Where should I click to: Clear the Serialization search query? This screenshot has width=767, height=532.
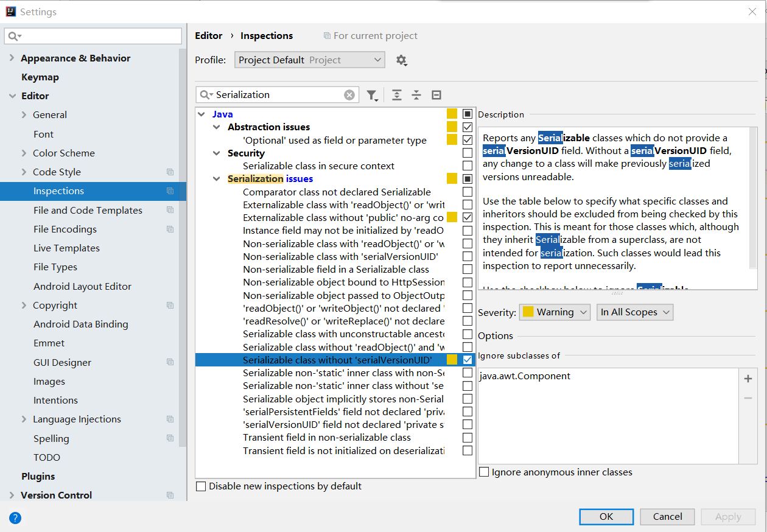click(349, 94)
